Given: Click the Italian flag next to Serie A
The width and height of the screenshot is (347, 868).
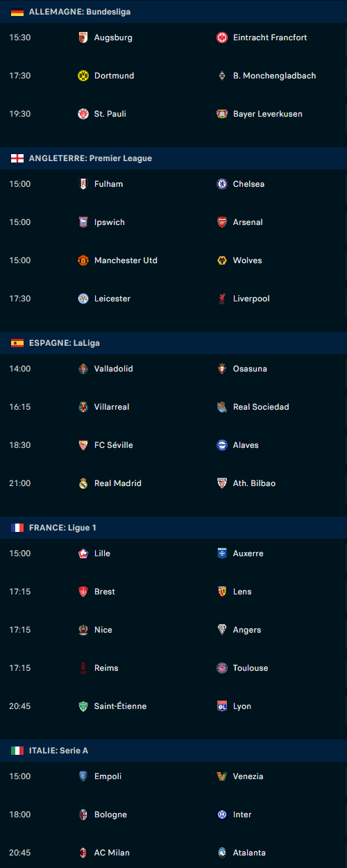Looking at the screenshot, I should [17, 751].
